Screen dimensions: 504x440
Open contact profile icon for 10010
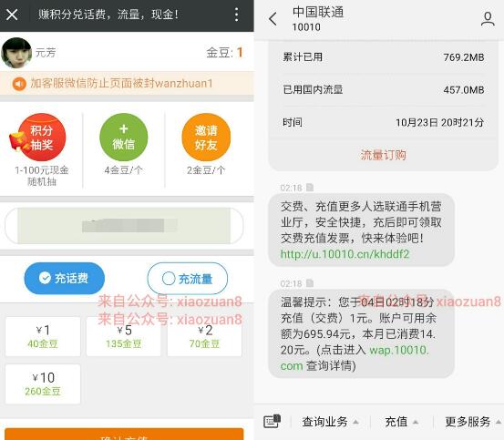pos(488,18)
